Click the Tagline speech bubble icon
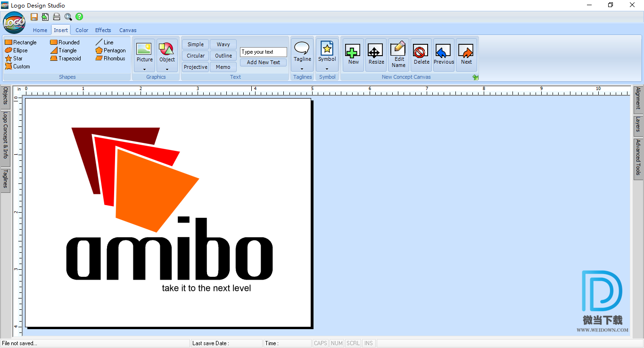The image size is (644, 348). click(x=302, y=48)
